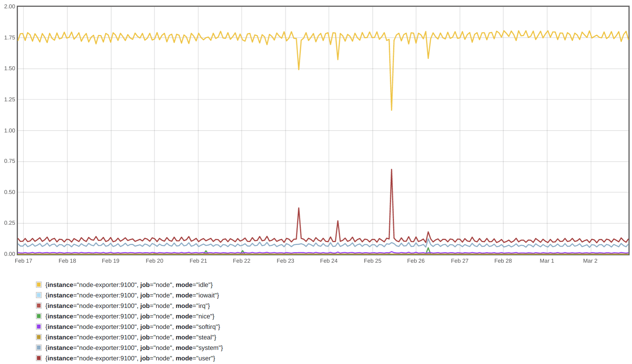Screen dimensions: 632x364
Task: Click the Feb 23 x-axis label
Action: (285, 261)
